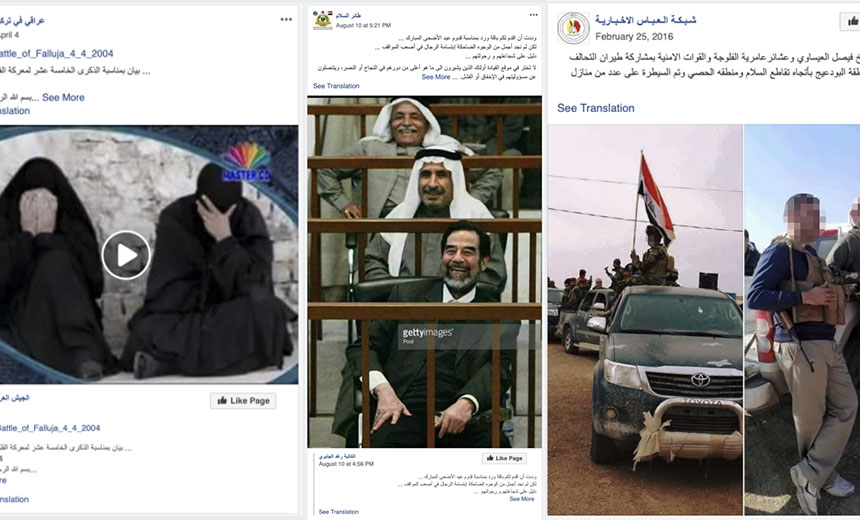Expand See More in the August 10 5:21 PM post
This screenshot has width=860, height=520.
435,77
